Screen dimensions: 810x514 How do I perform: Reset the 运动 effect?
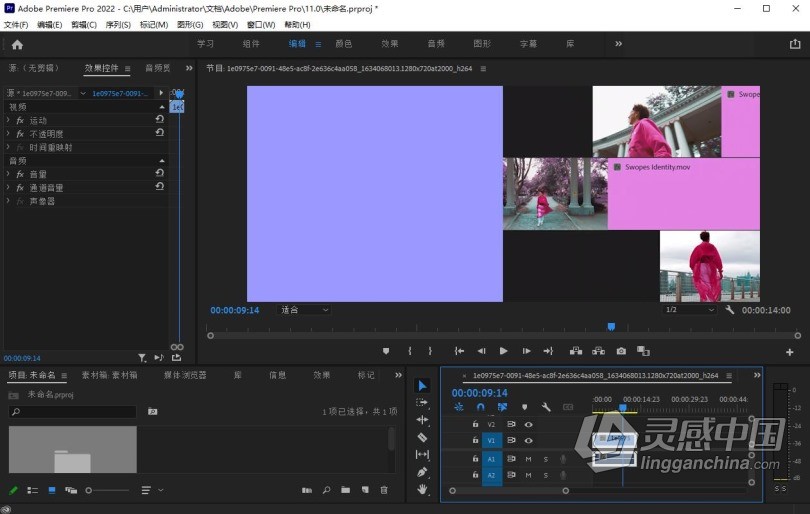coord(160,119)
